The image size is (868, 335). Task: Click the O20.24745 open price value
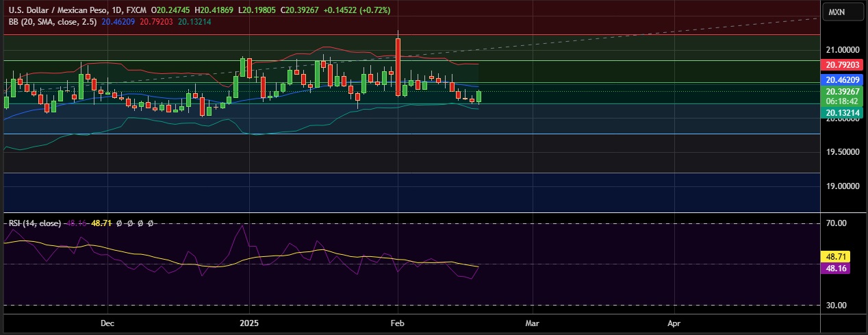point(171,12)
